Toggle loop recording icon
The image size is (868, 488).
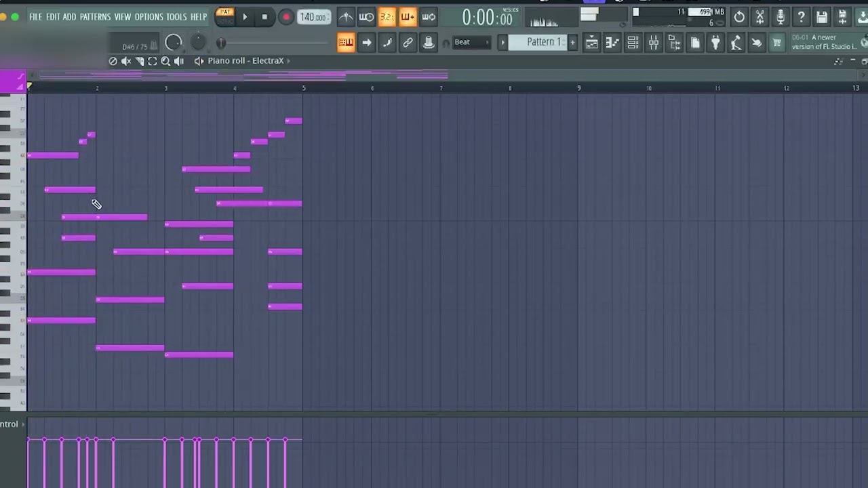[429, 17]
